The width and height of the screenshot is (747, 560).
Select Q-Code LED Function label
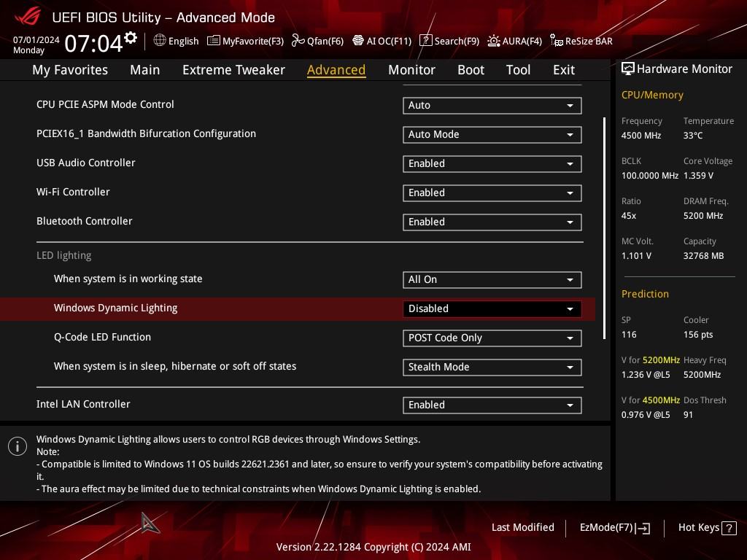coord(102,337)
